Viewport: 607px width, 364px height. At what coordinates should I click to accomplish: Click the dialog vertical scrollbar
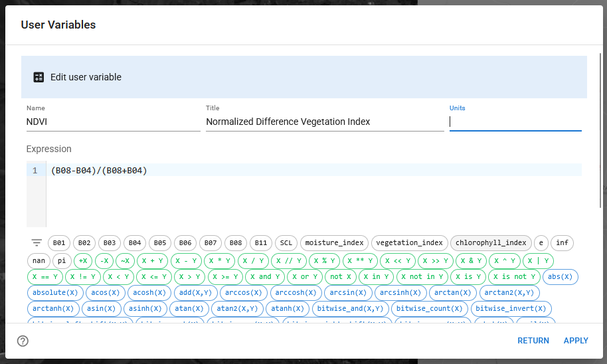coord(600,131)
